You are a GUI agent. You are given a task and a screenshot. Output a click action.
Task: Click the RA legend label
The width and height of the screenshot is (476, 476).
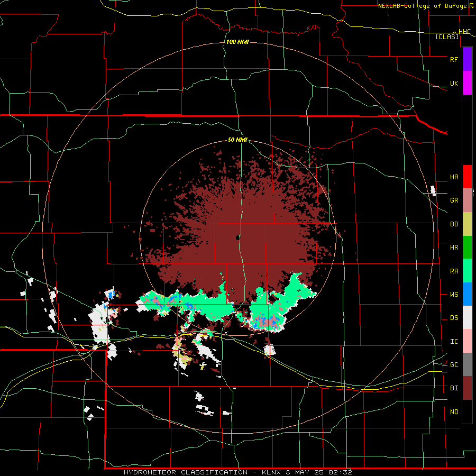coord(454,271)
